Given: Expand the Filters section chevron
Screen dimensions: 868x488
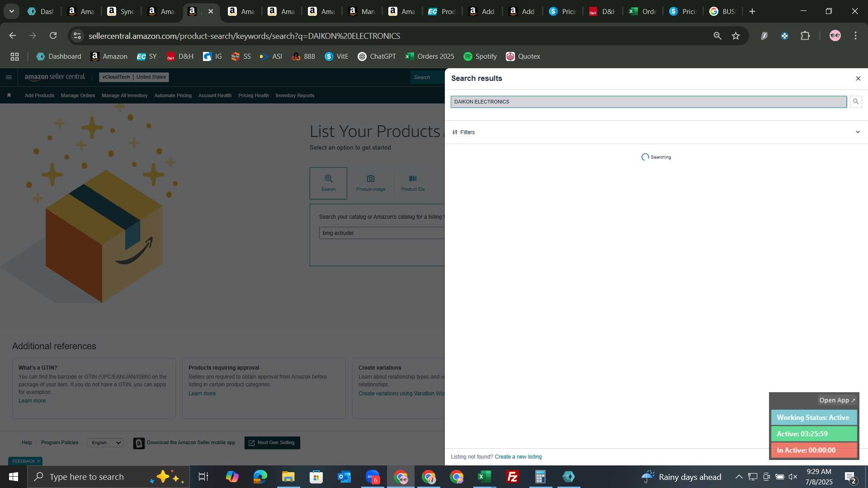Looking at the screenshot, I should point(858,132).
